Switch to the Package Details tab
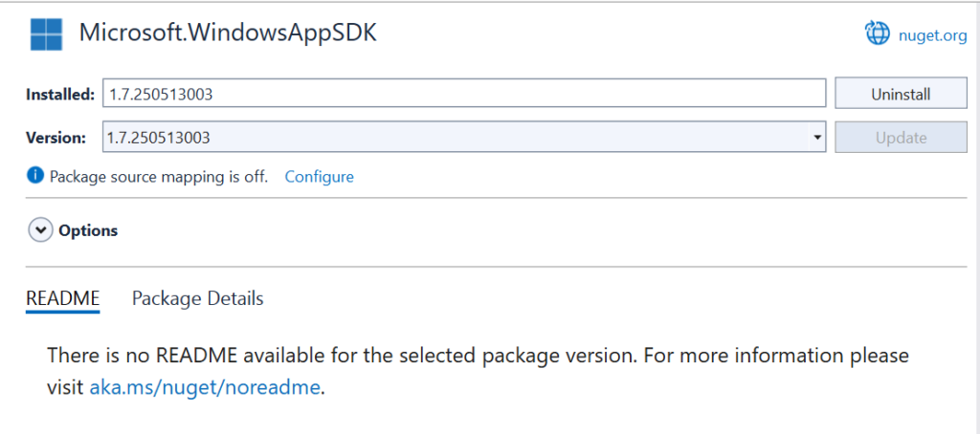 pos(197,298)
